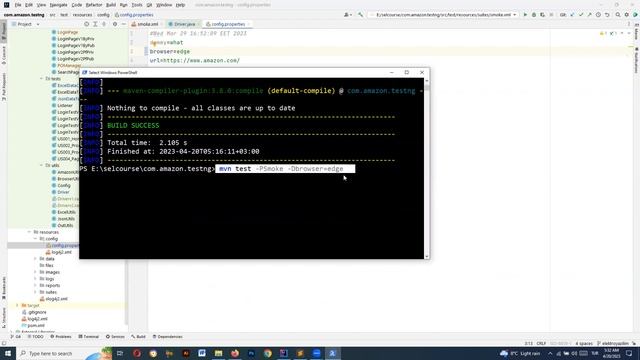Click the Select Opened File target icon
The height and width of the screenshot is (360, 640).
coord(87,24)
